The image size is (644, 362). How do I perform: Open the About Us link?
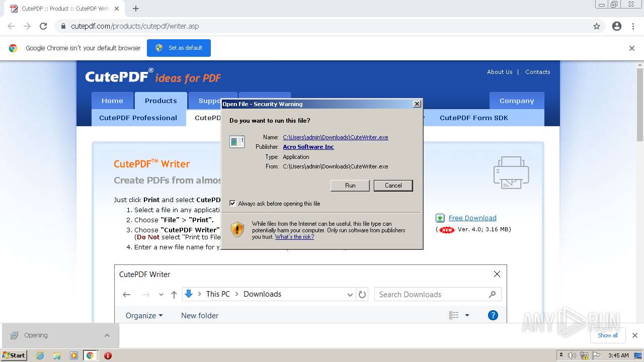[x=500, y=72]
